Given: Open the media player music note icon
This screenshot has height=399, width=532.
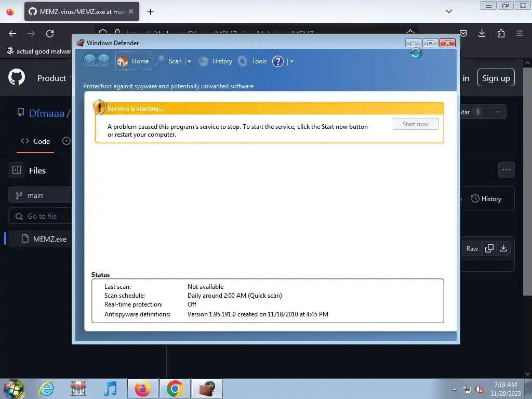Looking at the screenshot, I should (x=110, y=389).
